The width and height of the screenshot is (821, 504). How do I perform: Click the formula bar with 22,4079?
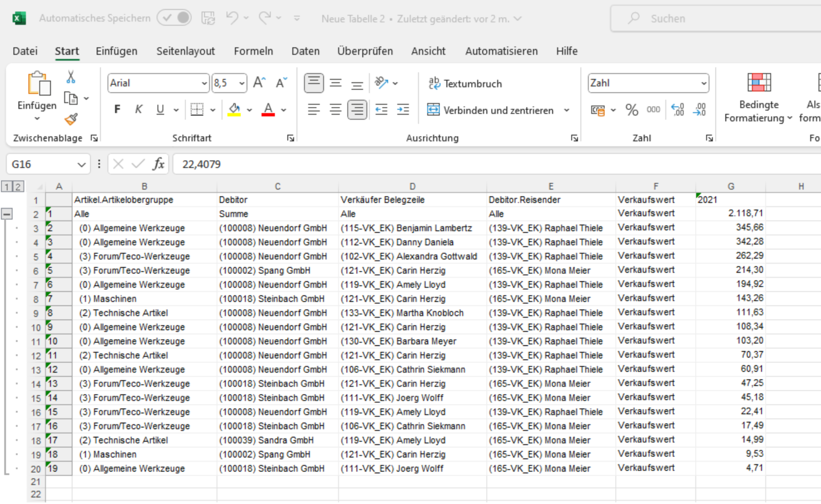click(497, 164)
